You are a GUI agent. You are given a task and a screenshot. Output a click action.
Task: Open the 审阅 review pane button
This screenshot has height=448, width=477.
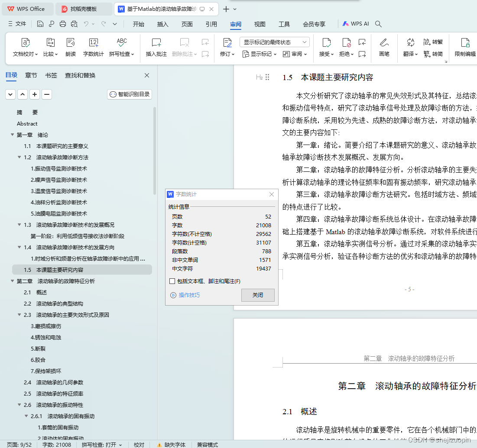coord(295,54)
